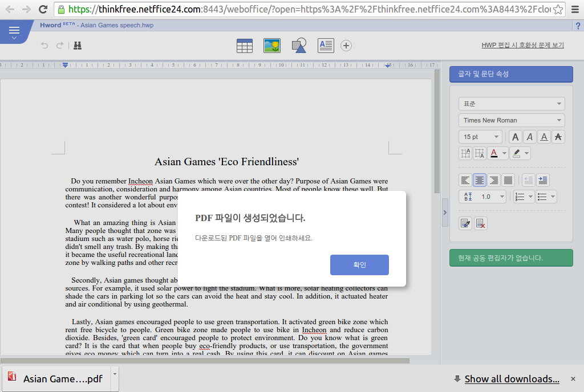The width and height of the screenshot is (584, 392).
Task: Click the 글자 및 문단 속성 panel header
Action: (511, 75)
